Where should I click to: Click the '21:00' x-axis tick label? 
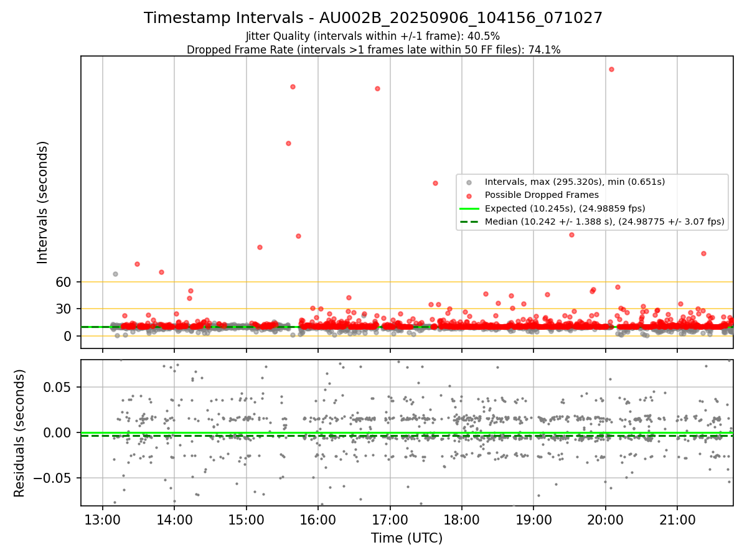tap(677, 520)
